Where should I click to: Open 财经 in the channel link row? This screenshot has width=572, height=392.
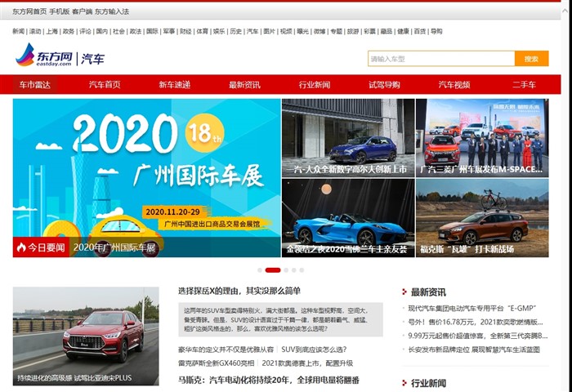point(185,31)
